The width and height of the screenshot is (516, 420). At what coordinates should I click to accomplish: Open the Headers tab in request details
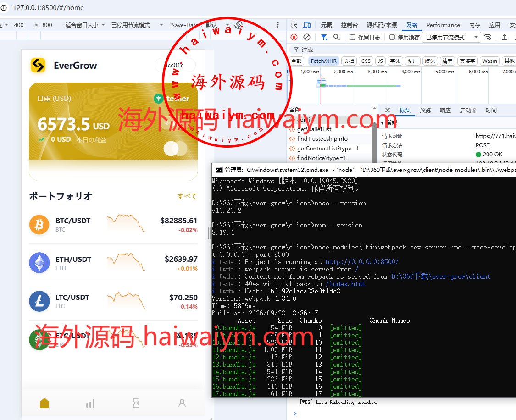[x=405, y=110]
